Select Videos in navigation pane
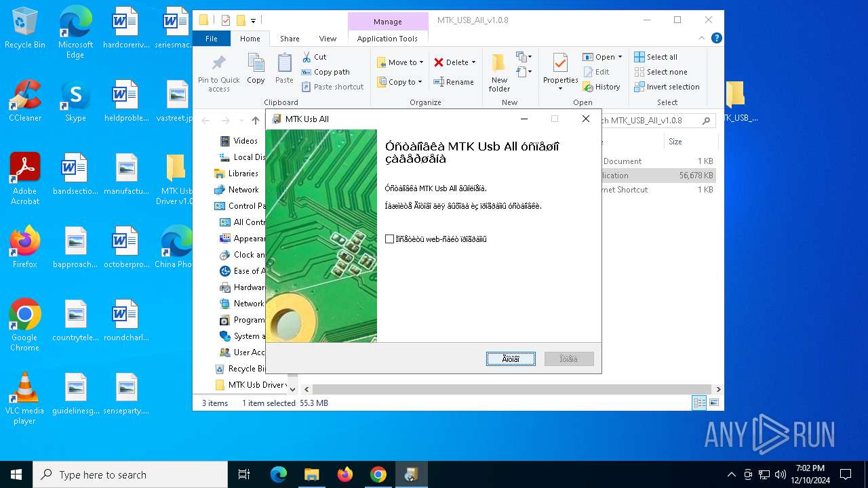 [x=239, y=141]
